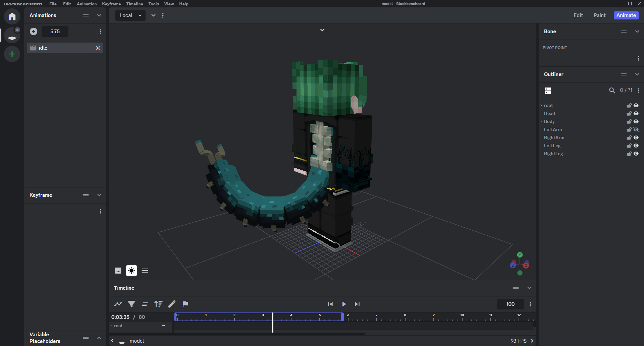This screenshot has width=644, height=346.
Task: Open the Local transform space dropdown
Action: pyautogui.click(x=130, y=15)
